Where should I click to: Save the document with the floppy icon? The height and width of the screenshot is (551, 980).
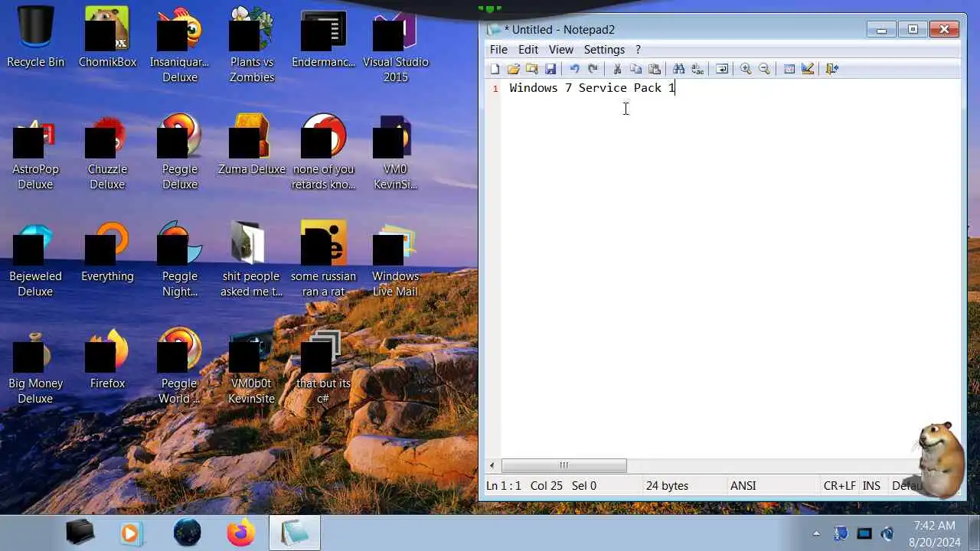550,69
